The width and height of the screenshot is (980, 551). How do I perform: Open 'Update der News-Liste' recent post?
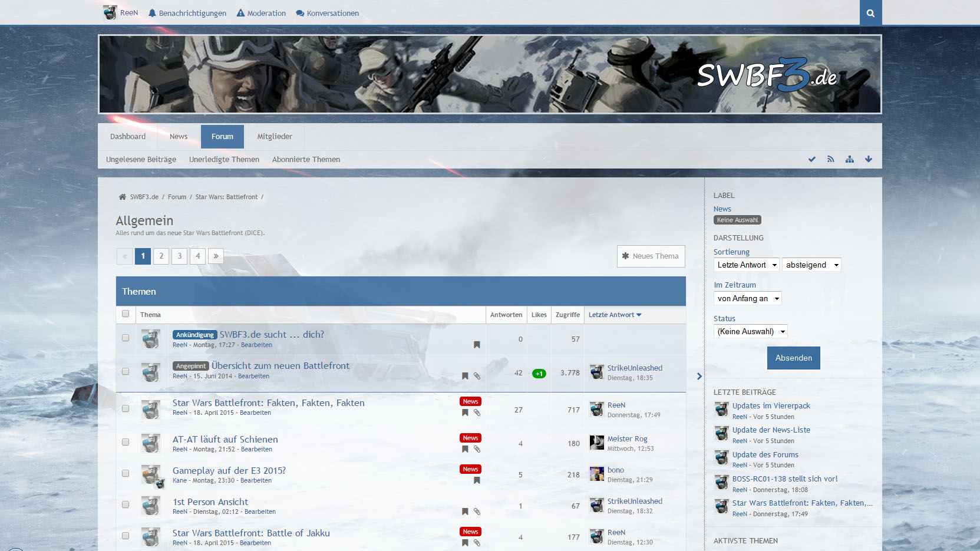coord(771,430)
